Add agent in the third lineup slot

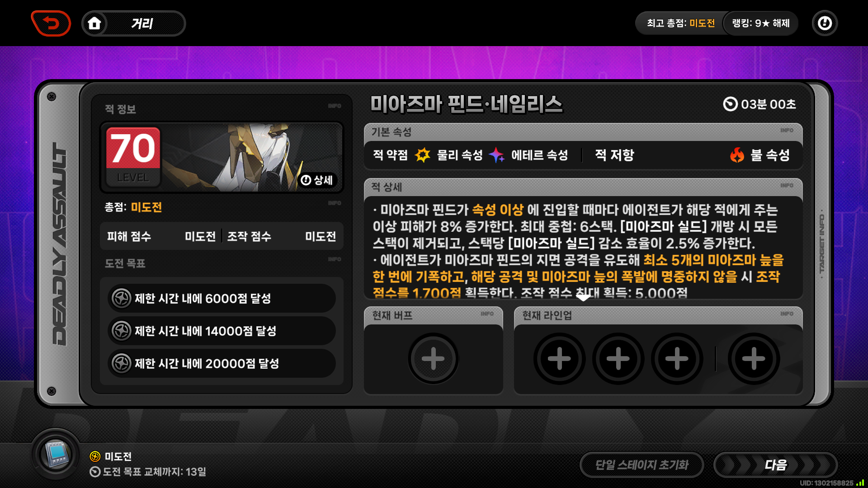(677, 359)
